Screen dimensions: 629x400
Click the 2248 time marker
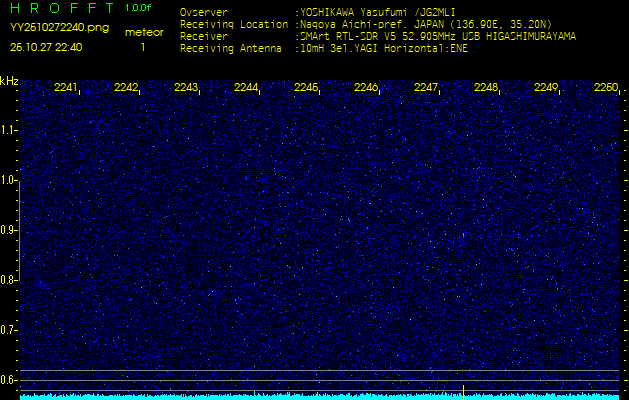pyautogui.click(x=486, y=88)
